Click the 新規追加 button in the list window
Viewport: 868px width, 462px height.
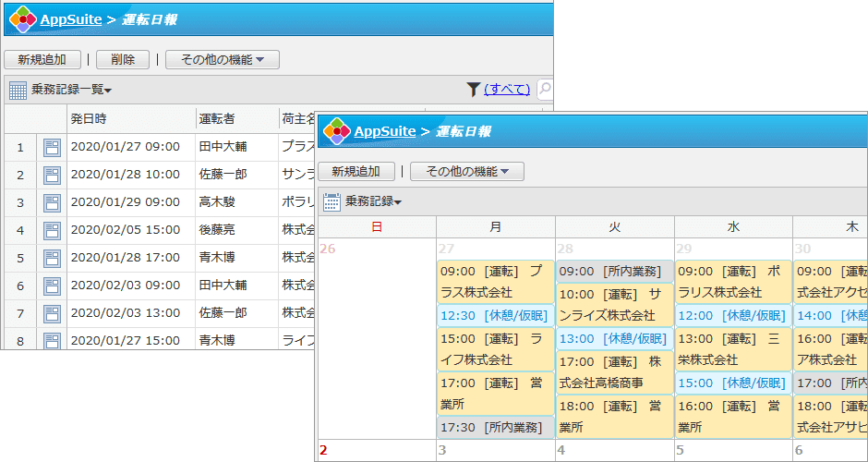click(42, 60)
